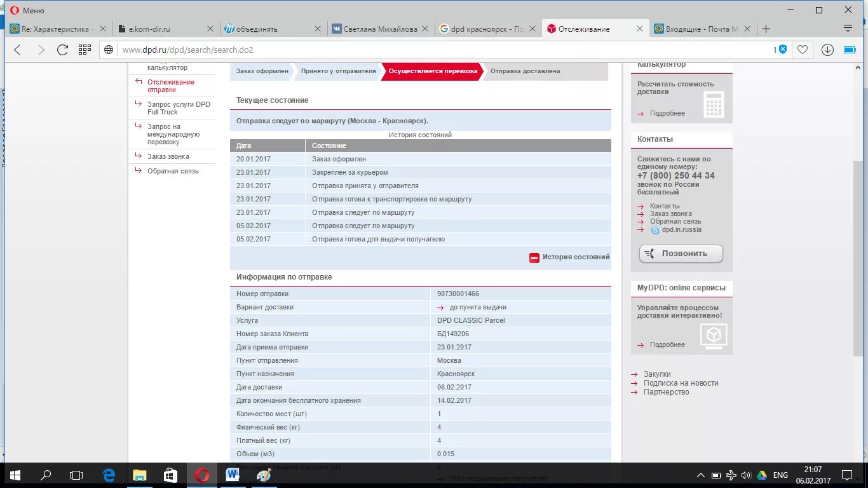Open Windows Start menu
Screen dimensions: 868x488
15,475
